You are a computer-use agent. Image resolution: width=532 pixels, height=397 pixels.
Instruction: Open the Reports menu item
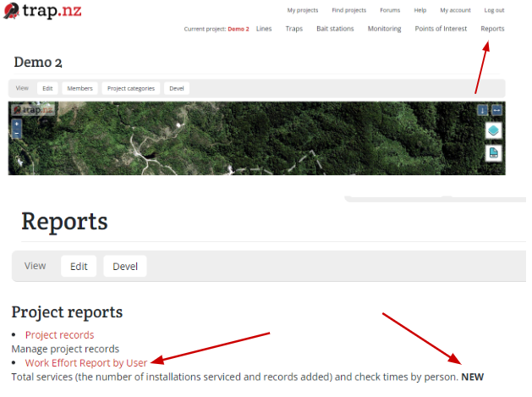492,29
